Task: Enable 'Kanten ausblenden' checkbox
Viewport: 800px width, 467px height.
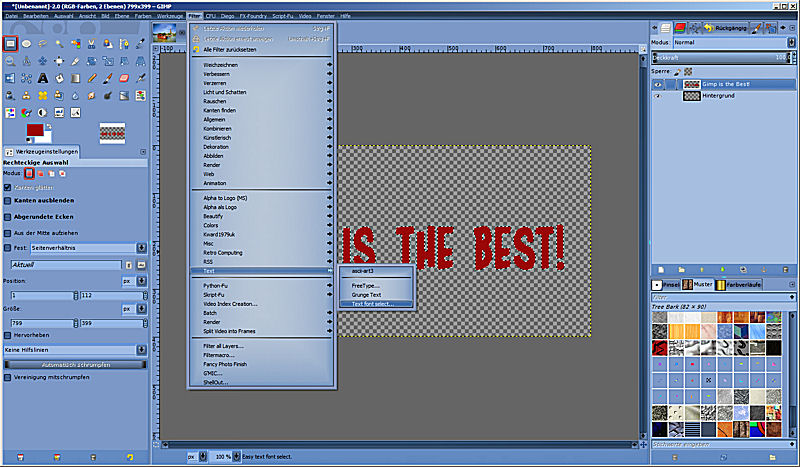Action: coord(8,201)
